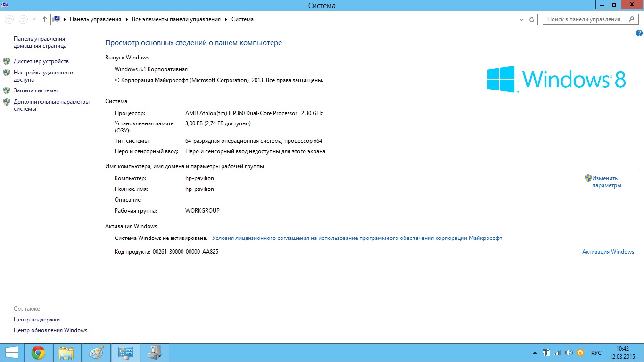Expand the arrow before Панель управления in the address bar
Viewport: 644px width, 362px height.
tap(65, 20)
